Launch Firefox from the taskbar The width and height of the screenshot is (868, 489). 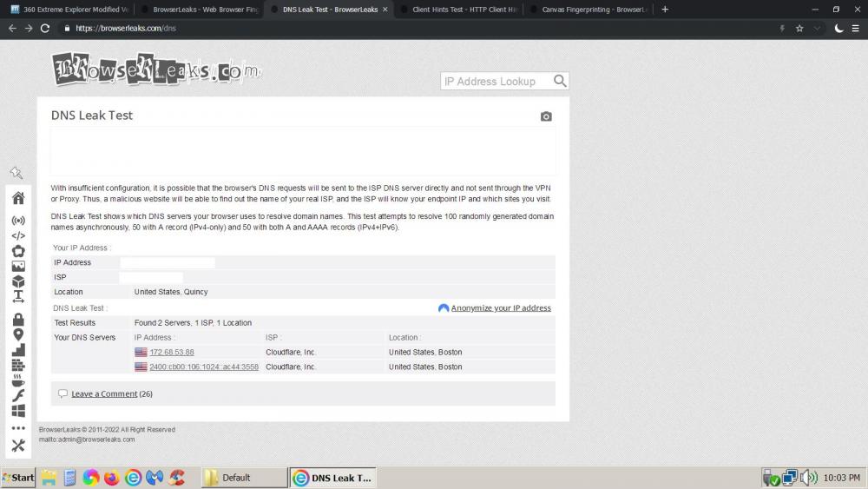tap(112, 478)
